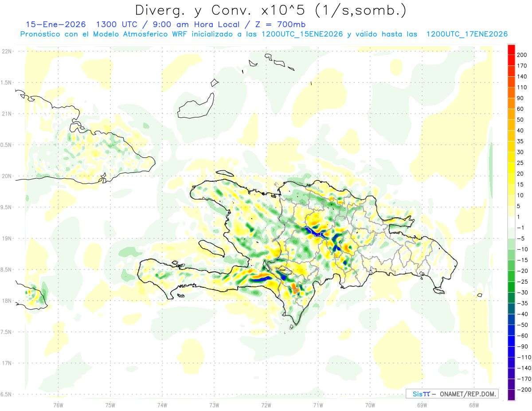Click the '18N' latitude axis label
The height and width of the screenshot is (411, 532).
click(6, 301)
